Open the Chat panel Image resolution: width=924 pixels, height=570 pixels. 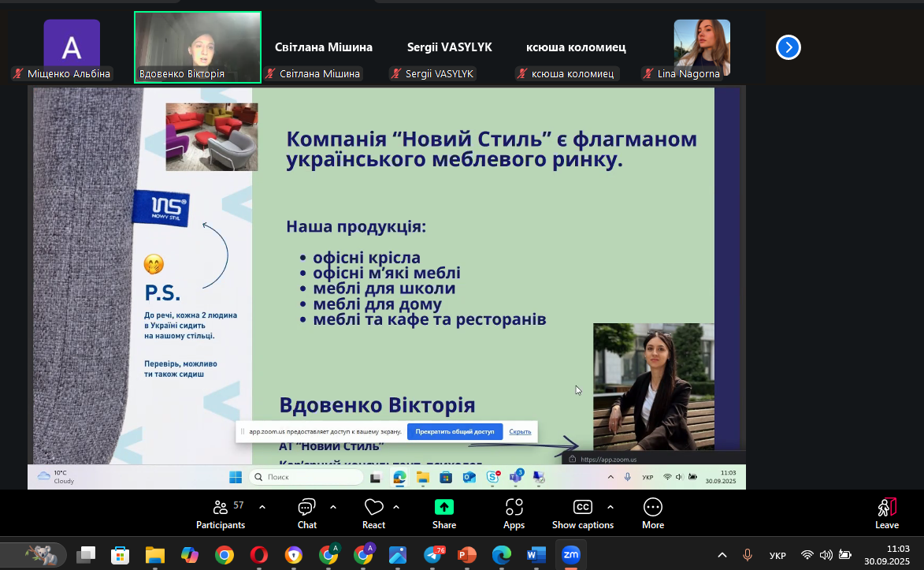tap(307, 512)
